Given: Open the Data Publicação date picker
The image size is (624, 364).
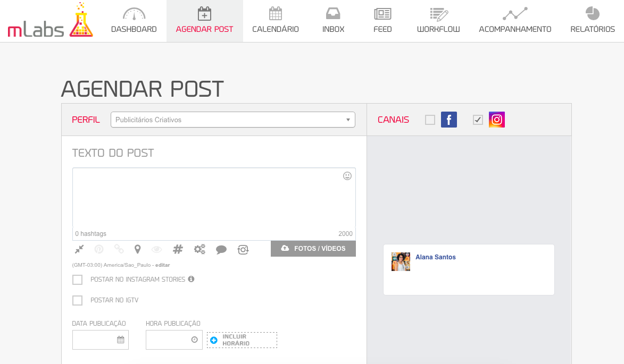Looking at the screenshot, I should 101,340.
